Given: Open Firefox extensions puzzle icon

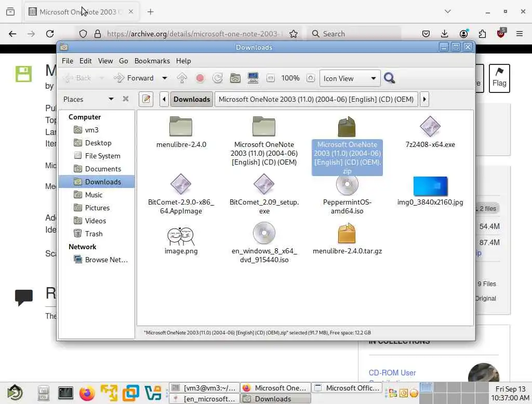Looking at the screenshot, I should coord(482,34).
